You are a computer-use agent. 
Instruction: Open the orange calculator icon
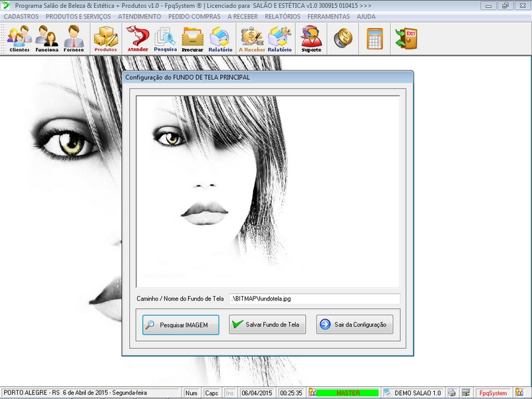coord(374,39)
